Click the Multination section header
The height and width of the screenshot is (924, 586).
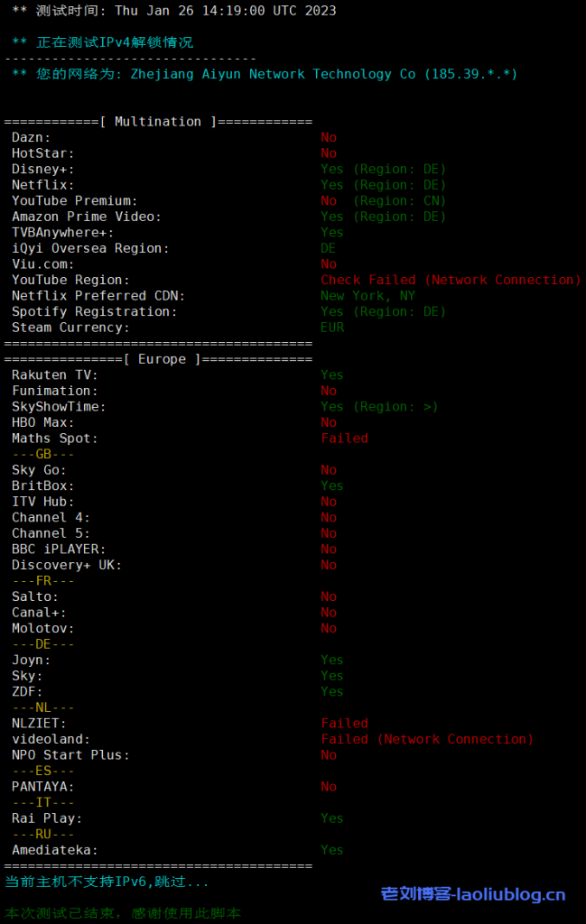(x=158, y=122)
